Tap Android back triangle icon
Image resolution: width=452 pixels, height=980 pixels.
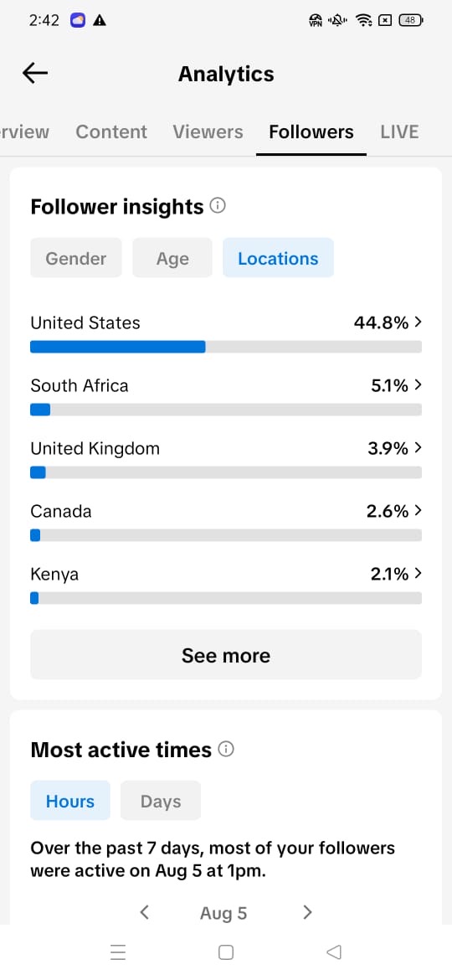click(334, 952)
